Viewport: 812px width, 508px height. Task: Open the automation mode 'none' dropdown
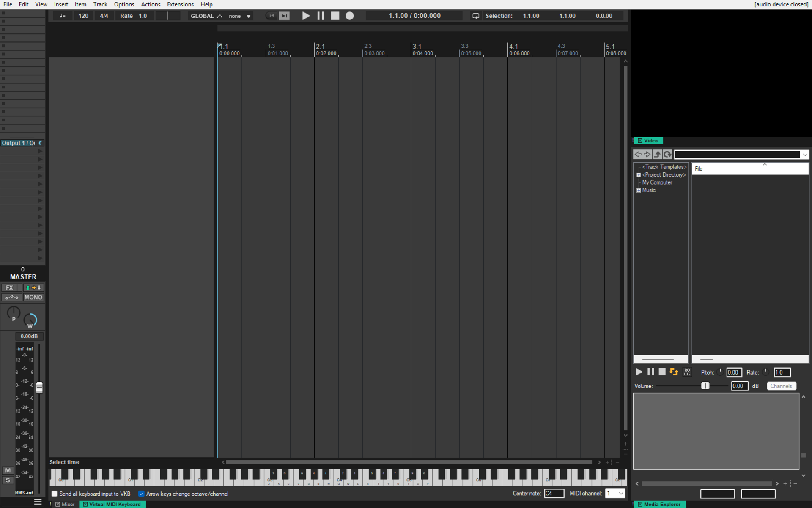pyautogui.click(x=240, y=16)
